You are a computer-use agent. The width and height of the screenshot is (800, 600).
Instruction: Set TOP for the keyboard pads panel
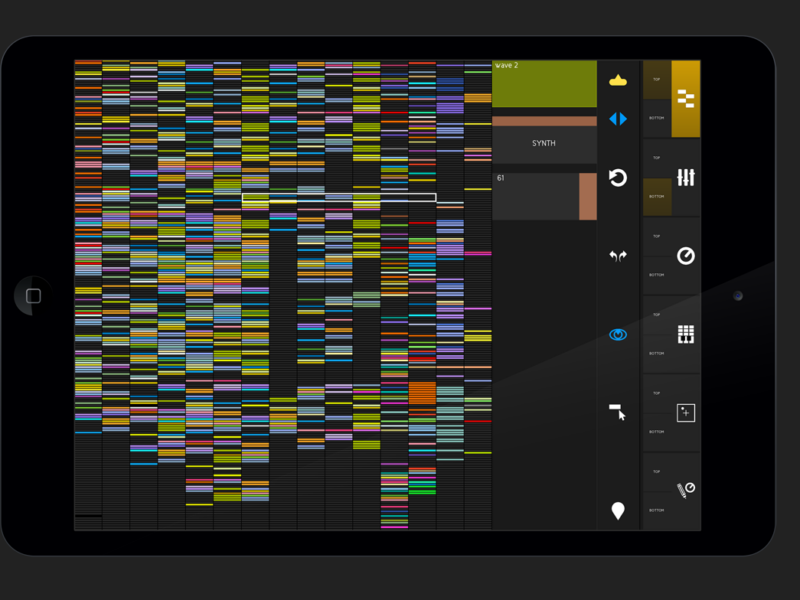click(657, 315)
